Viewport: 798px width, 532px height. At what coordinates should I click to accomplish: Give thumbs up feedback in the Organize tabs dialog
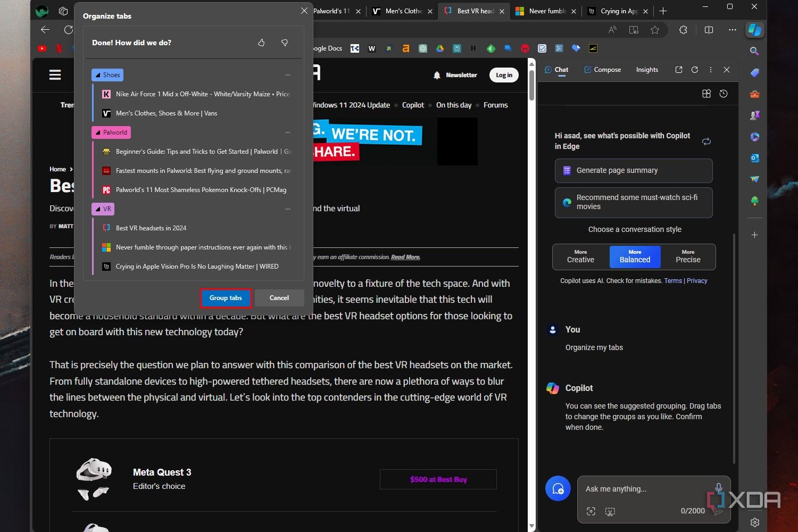261,43
